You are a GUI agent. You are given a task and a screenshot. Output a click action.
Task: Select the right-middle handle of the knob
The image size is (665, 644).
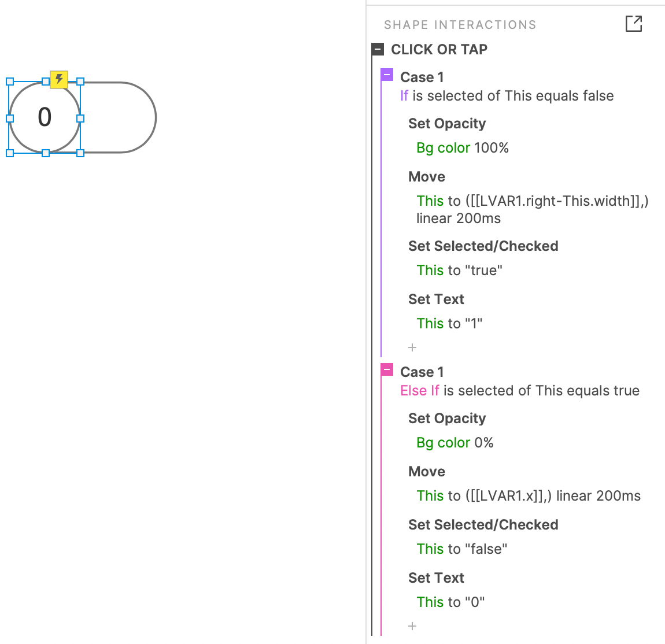[80, 119]
